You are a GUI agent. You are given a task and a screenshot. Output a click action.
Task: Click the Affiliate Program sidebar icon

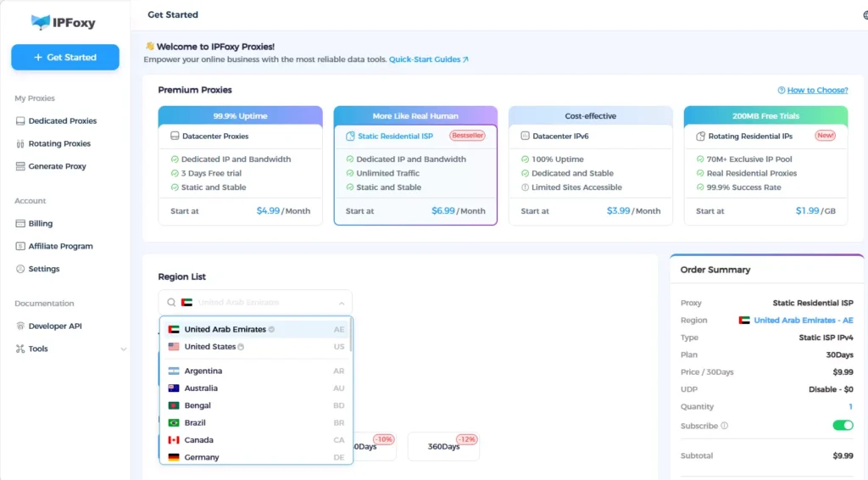pyautogui.click(x=20, y=246)
